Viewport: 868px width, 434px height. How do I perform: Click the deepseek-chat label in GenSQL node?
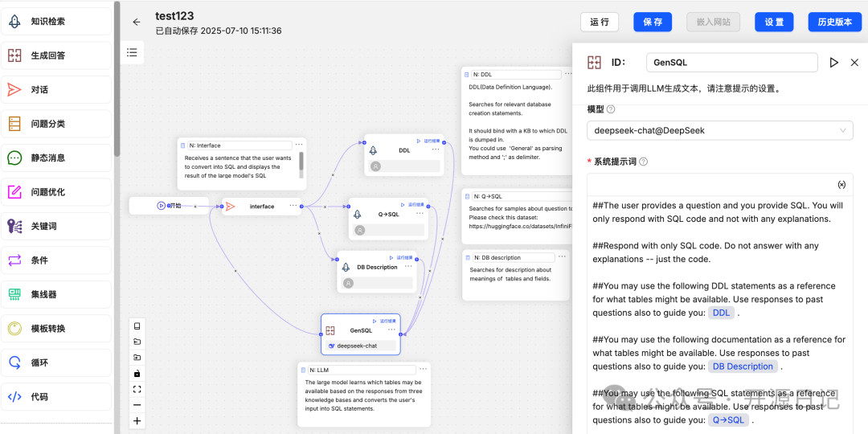(x=357, y=346)
